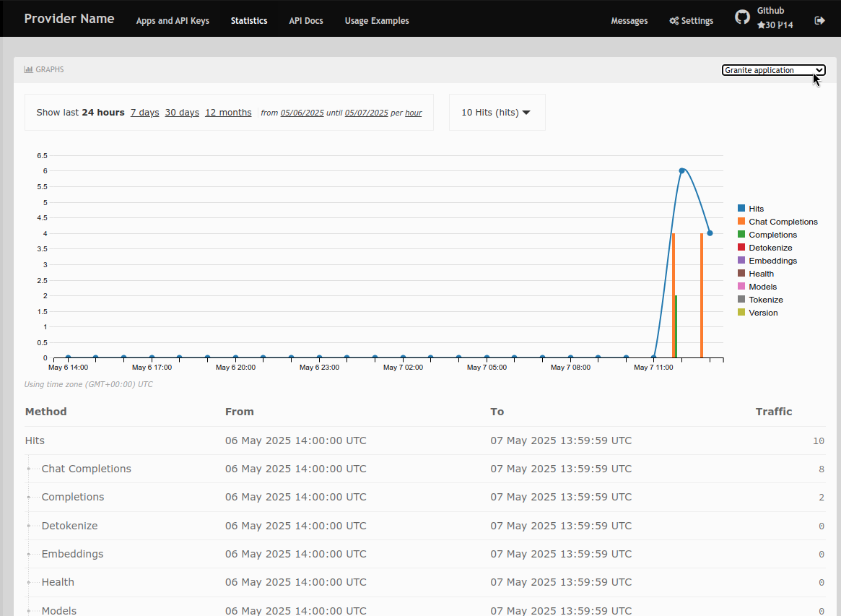841x616 pixels.
Task: Expand the Embeddings tree row
Action: click(30, 554)
